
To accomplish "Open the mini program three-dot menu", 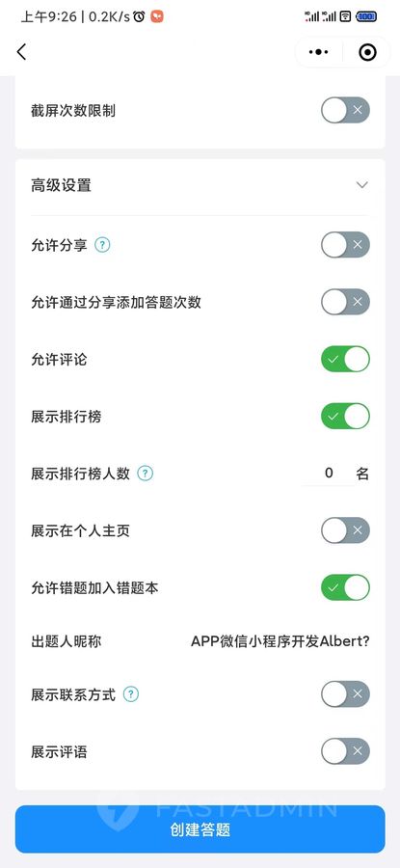I will coord(319,52).
